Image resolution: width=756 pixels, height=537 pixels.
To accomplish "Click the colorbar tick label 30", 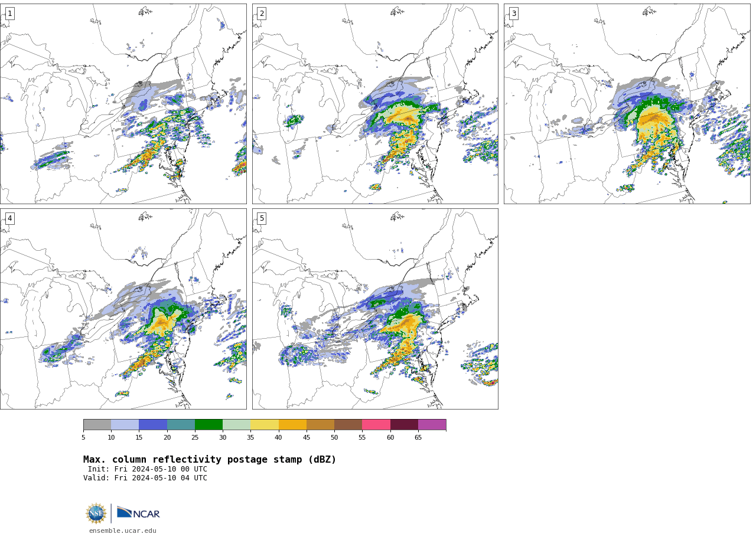I will [x=223, y=437].
